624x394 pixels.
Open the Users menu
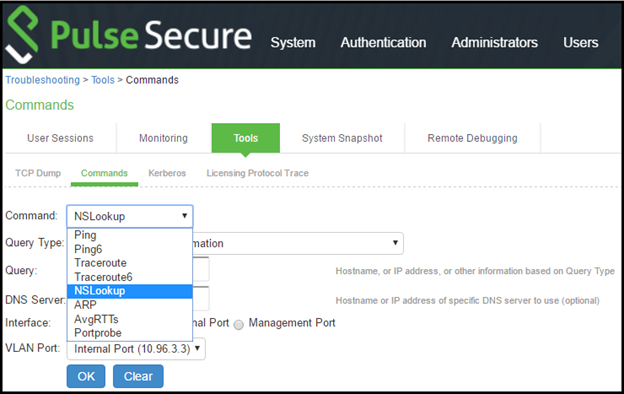point(580,43)
